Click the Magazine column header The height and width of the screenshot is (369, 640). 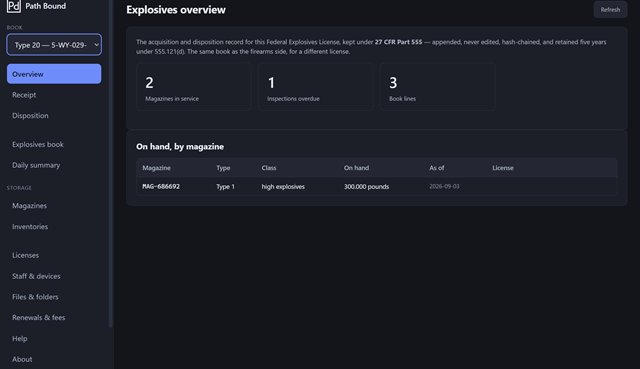(156, 168)
